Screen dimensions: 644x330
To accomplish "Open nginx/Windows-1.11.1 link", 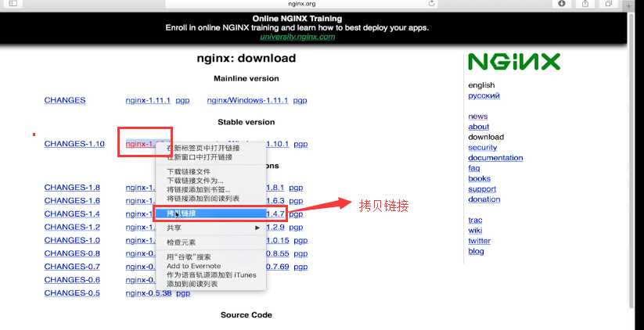I will coord(247,101).
